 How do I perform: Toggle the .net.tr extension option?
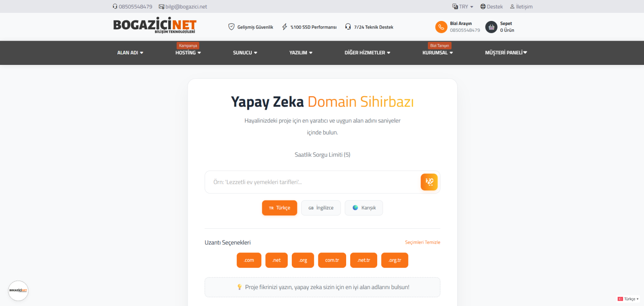363,260
